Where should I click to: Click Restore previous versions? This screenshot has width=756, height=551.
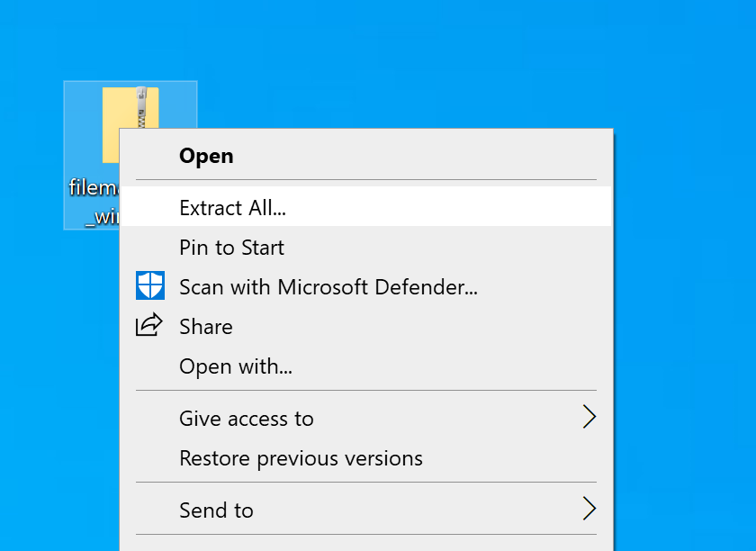click(x=301, y=458)
